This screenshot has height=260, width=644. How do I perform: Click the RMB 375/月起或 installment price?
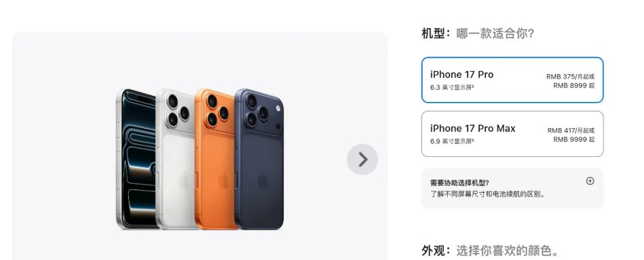[x=571, y=76]
